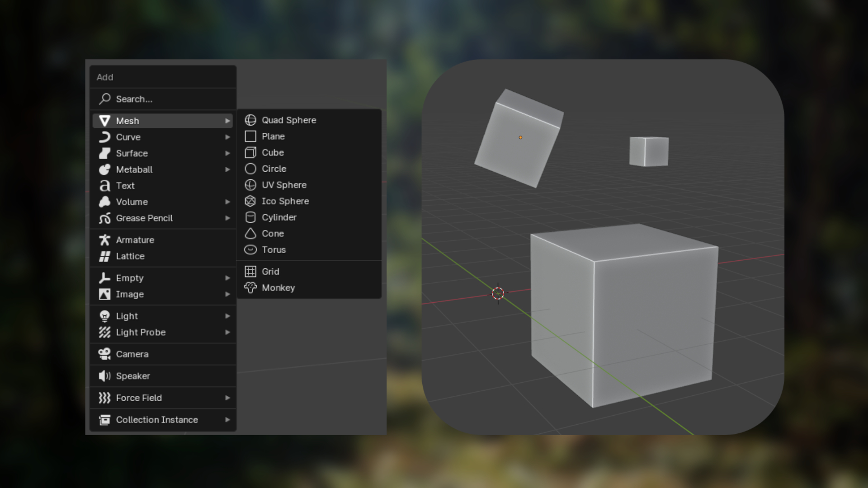Click the 3D cursor in viewport

498,294
